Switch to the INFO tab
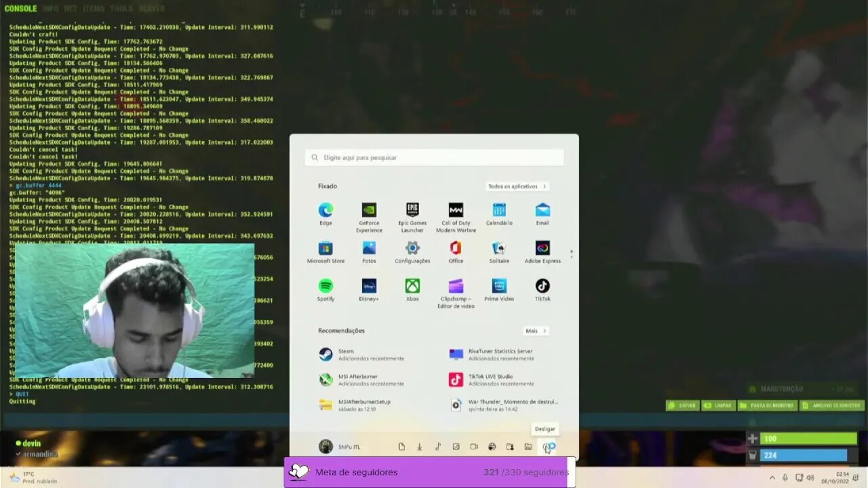This screenshot has width=868, height=488. pyautogui.click(x=50, y=9)
